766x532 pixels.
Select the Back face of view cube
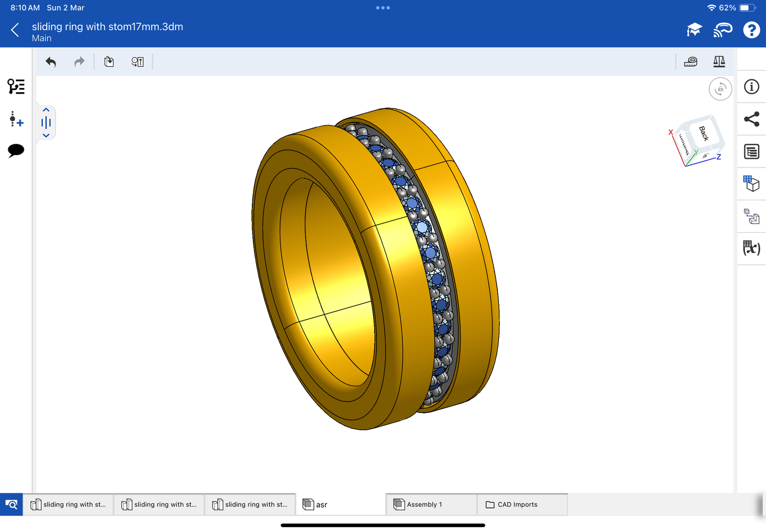(703, 134)
